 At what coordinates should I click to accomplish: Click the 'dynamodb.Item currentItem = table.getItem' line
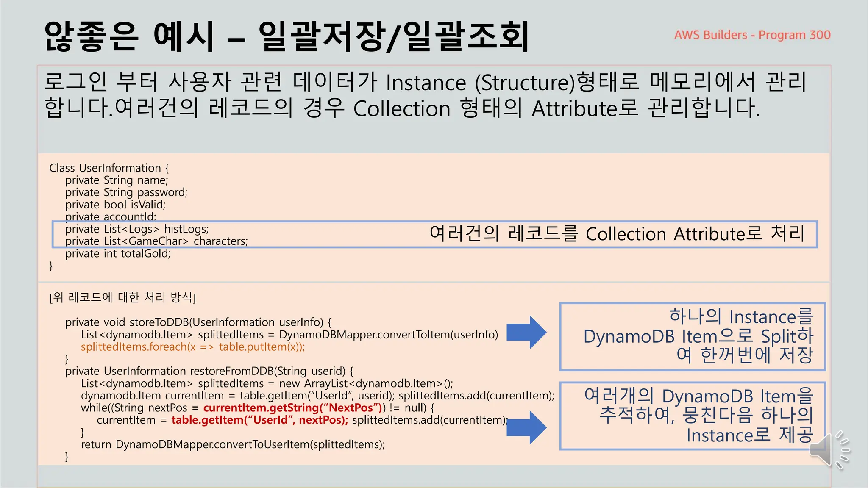[317, 396]
